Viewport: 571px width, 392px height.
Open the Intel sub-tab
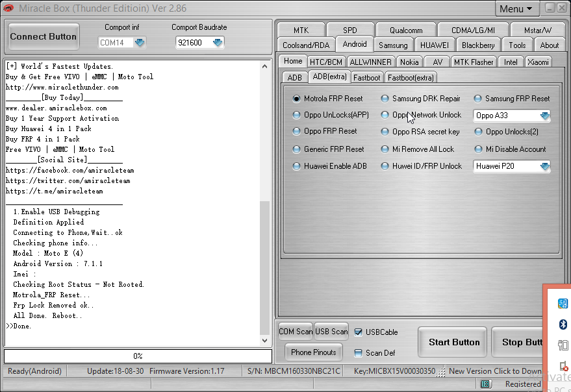point(511,62)
